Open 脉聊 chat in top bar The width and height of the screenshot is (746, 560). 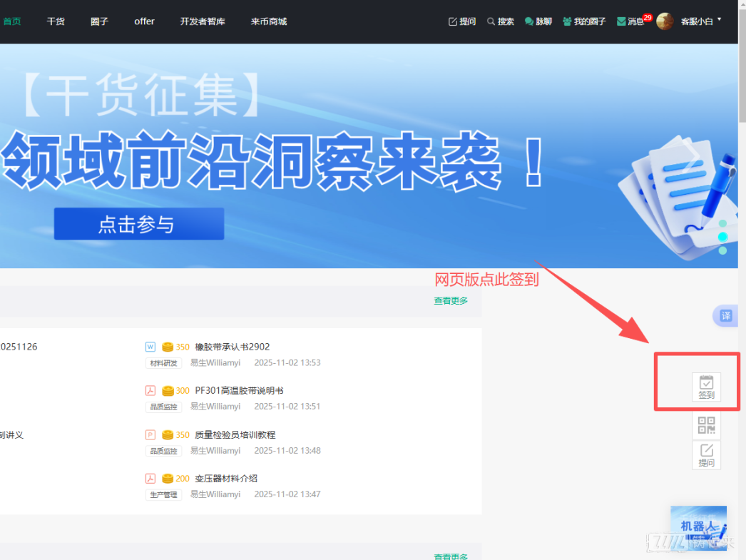pyautogui.click(x=538, y=21)
